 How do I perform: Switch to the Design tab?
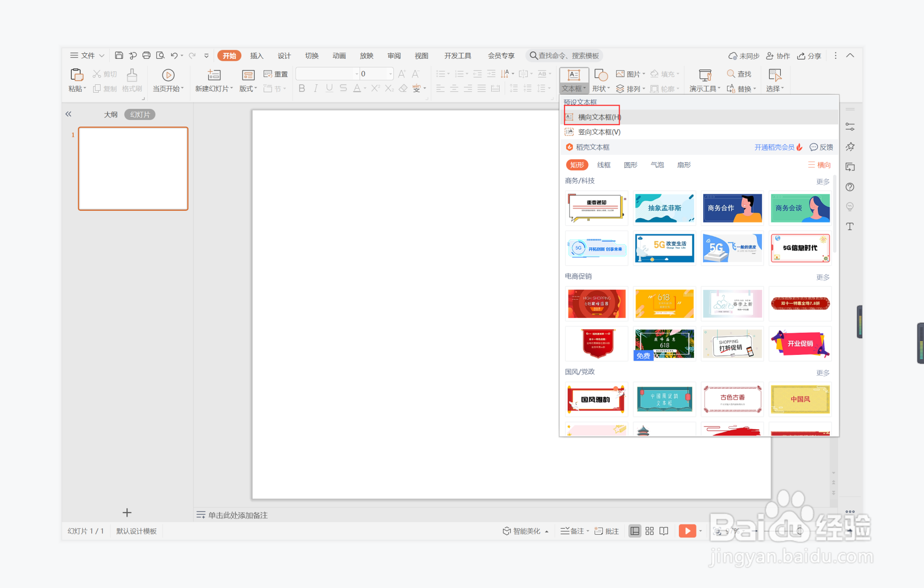point(284,56)
